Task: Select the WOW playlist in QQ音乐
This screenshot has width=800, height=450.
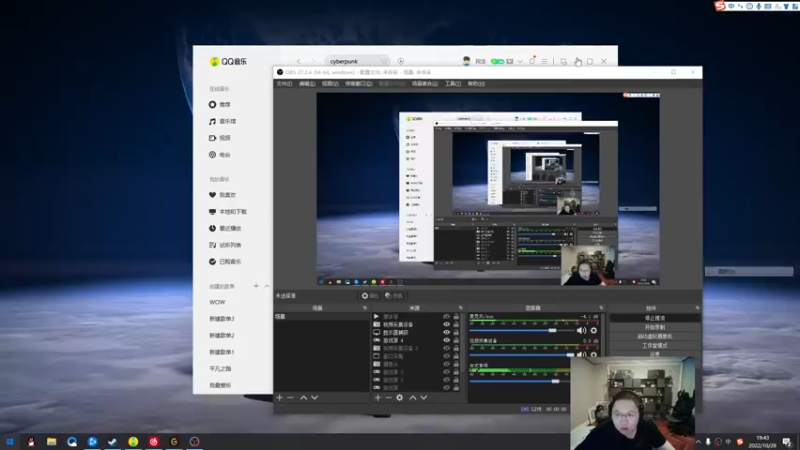Action: tap(217, 302)
